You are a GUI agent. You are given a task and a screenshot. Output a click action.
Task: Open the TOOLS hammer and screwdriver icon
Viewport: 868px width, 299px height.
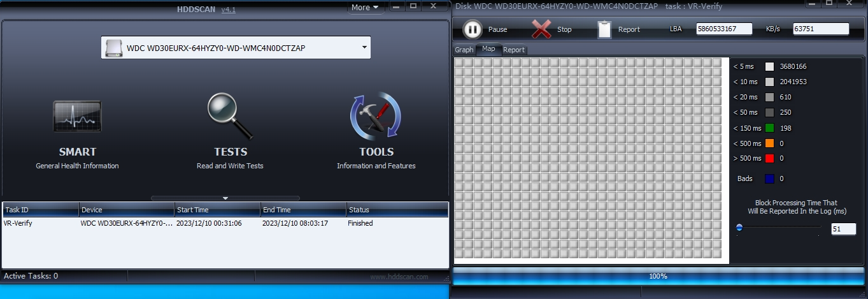pos(376,116)
